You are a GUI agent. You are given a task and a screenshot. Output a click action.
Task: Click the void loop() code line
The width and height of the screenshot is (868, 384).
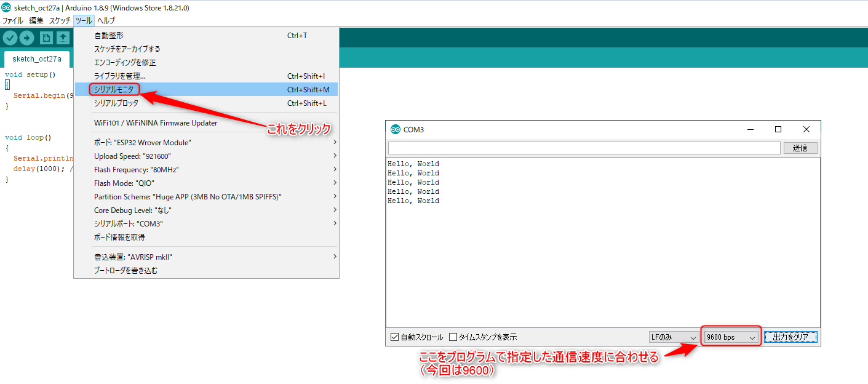(28, 137)
